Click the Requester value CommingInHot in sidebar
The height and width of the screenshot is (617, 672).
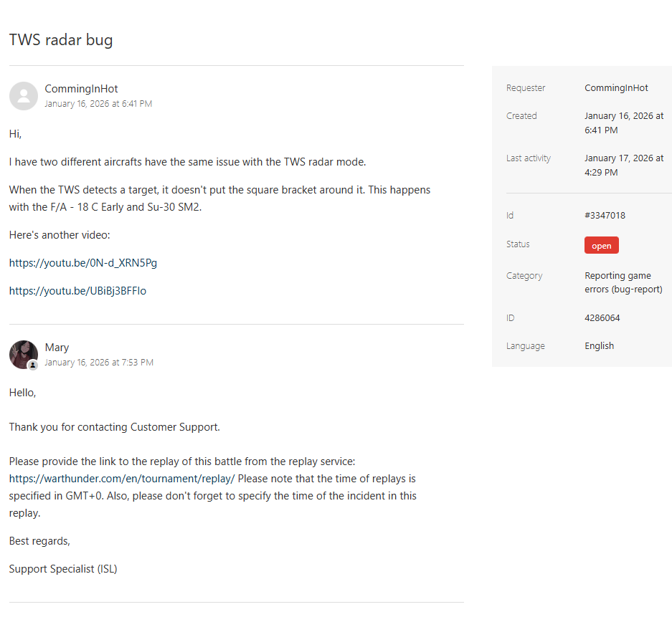coord(616,88)
